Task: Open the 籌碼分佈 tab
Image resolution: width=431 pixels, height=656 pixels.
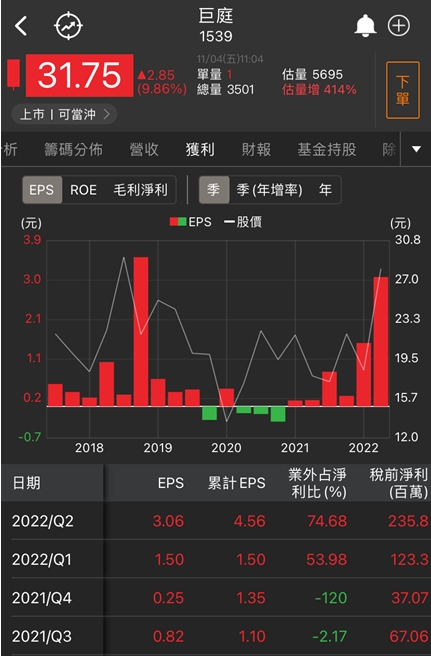Action: pyautogui.click(x=73, y=149)
